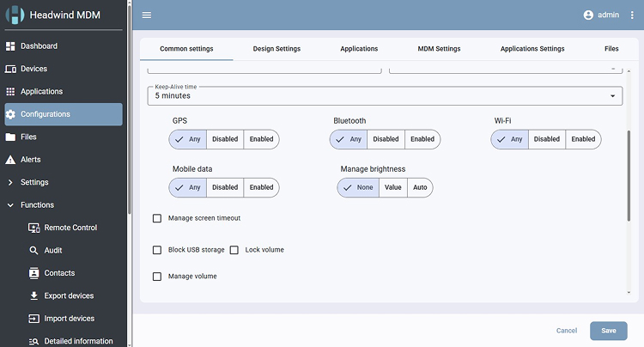The width and height of the screenshot is (644, 347).
Task: Click the settings panel vertical scrollbar
Action: pos(629,176)
